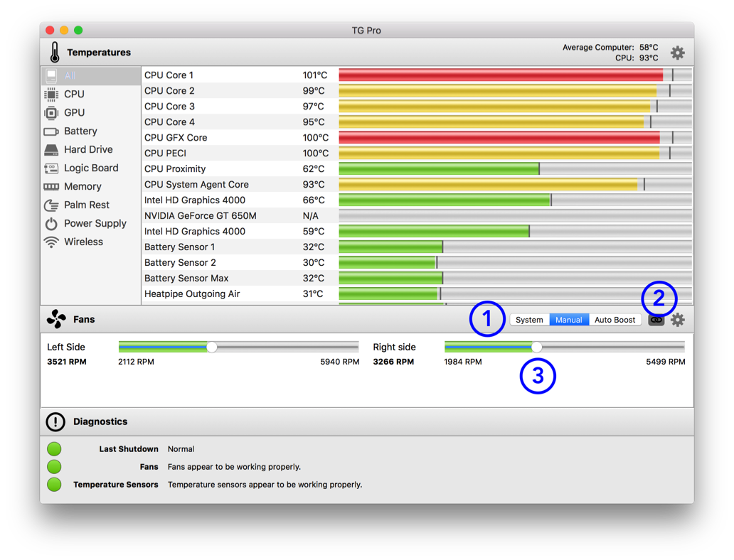Screen dimensions: 734x560
Task: Click Fans green status indicator
Action: point(54,467)
